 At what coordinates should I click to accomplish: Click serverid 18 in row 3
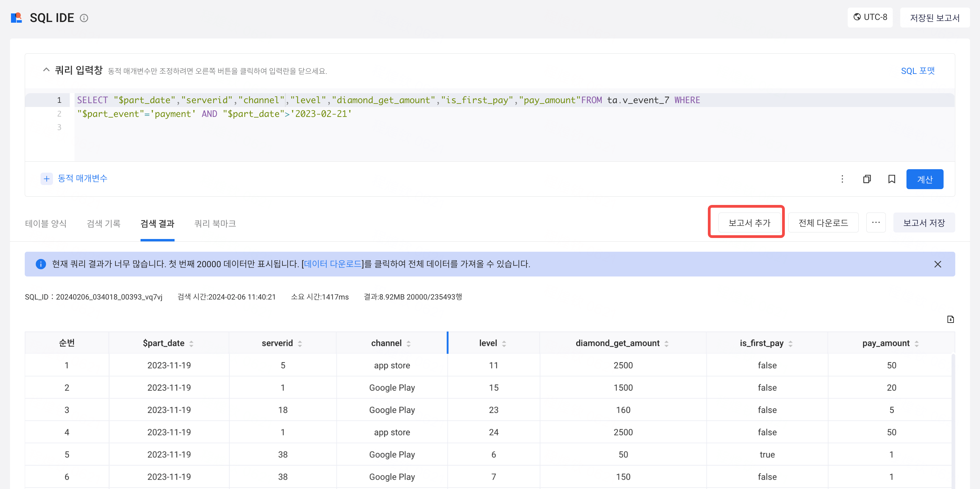[283, 410]
